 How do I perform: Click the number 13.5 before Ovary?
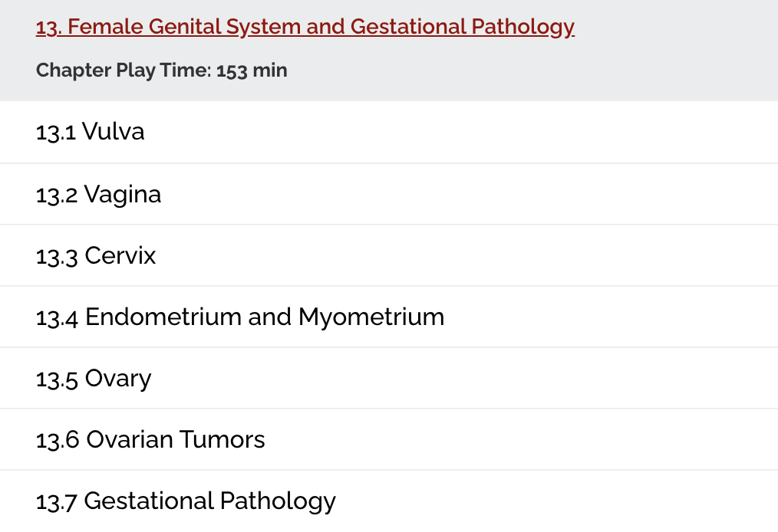coord(57,379)
